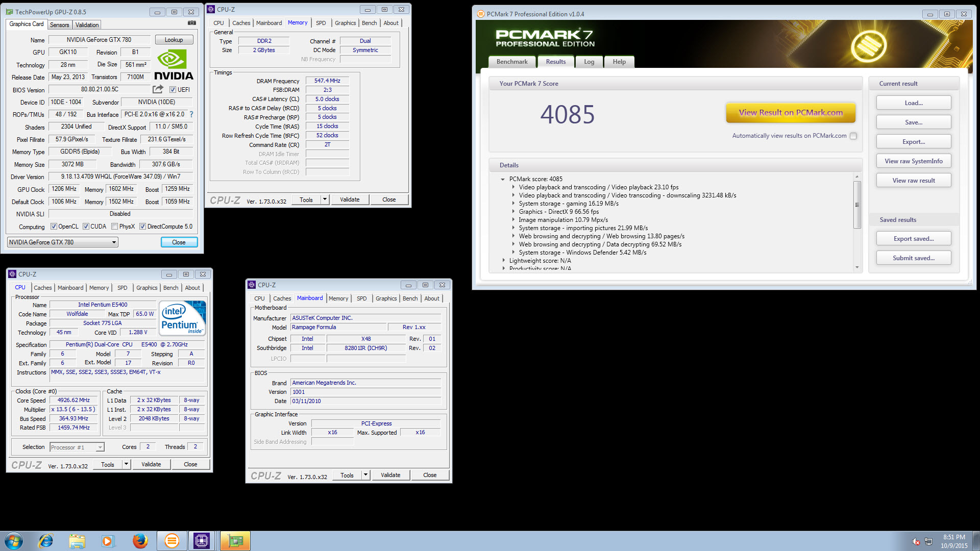The height and width of the screenshot is (551, 980).
Task: Click the PCMark 7 Professional Edition logo
Action: pyautogui.click(x=545, y=38)
